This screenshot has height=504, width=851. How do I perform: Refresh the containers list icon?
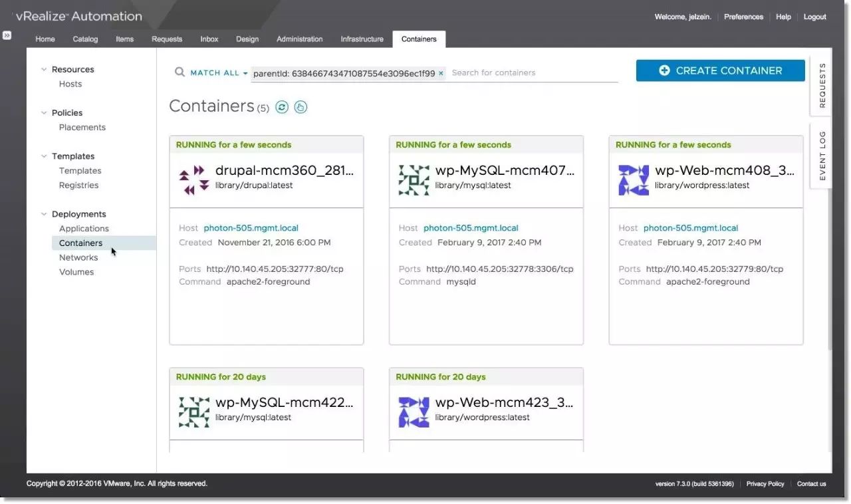point(282,107)
